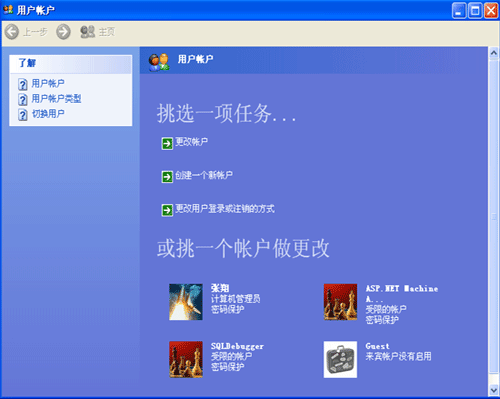Select the SQLDebugger chess account picture
The width and height of the screenshot is (500, 399).
(x=186, y=359)
